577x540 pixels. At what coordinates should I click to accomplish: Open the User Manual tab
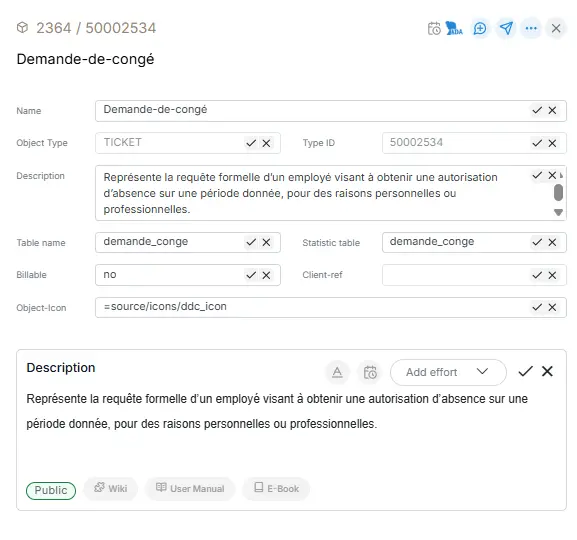pyautogui.click(x=190, y=488)
